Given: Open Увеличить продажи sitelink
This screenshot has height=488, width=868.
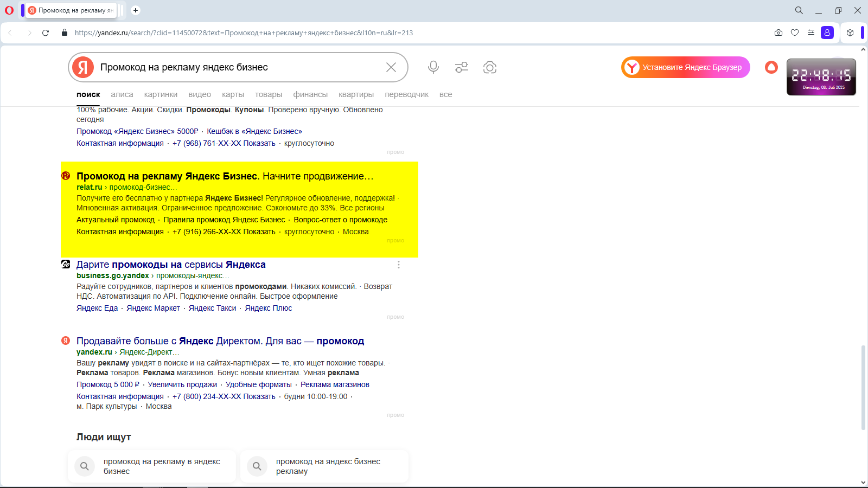Looking at the screenshot, I should 182,384.
